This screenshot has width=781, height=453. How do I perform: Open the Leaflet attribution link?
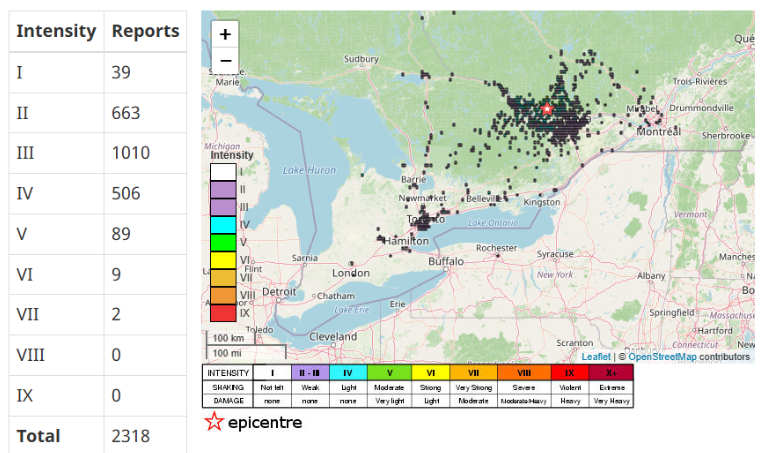[596, 356]
